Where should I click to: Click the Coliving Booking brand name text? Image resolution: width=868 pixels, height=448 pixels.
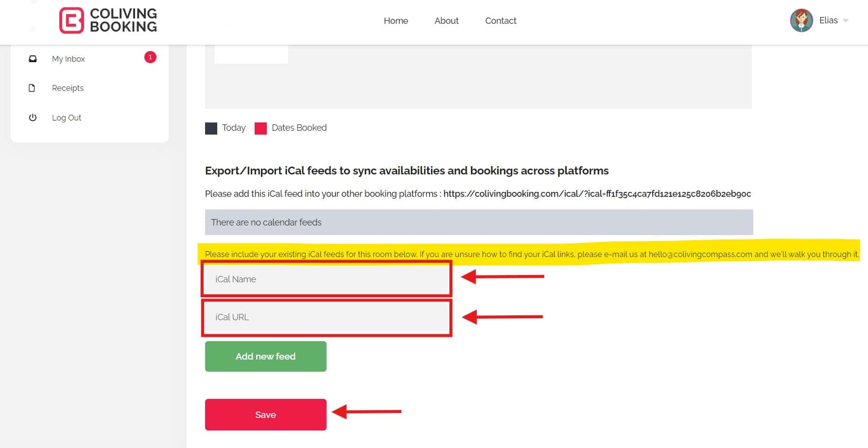click(x=123, y=20)
